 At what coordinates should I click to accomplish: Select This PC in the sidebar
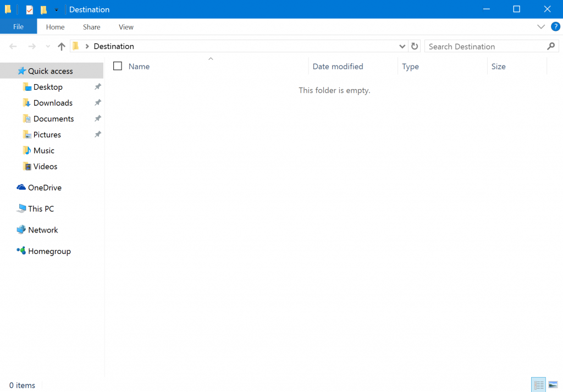[41, 208]
